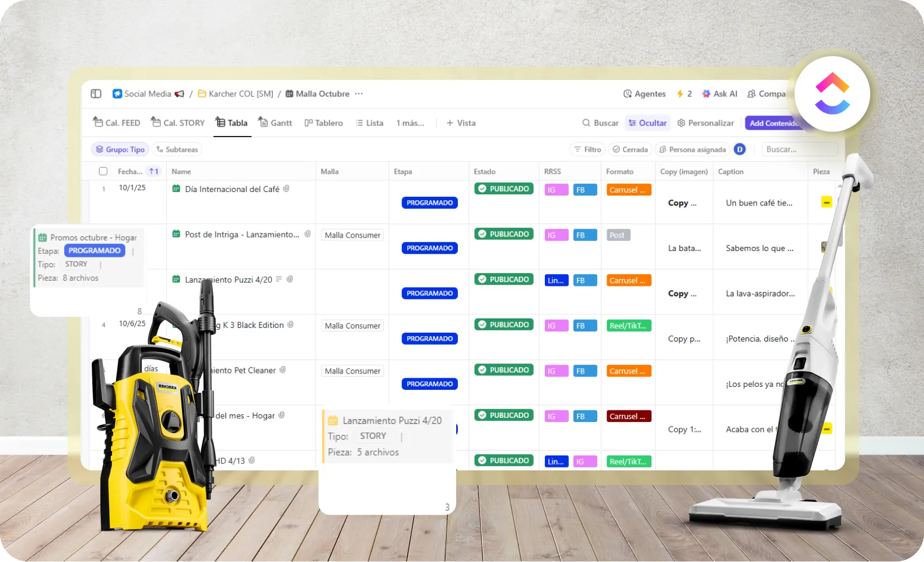Check the select-all checkbox in table header
Viewport: 924px width, 562px height.
103,172
